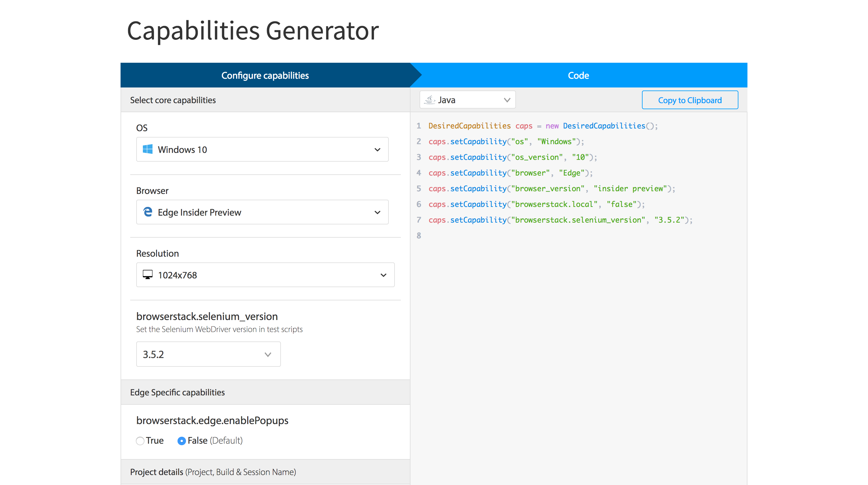The height and width of the screenshot is (485, 868).
Task: Switch to the Code tab
Action: click(x=578, y=75)
